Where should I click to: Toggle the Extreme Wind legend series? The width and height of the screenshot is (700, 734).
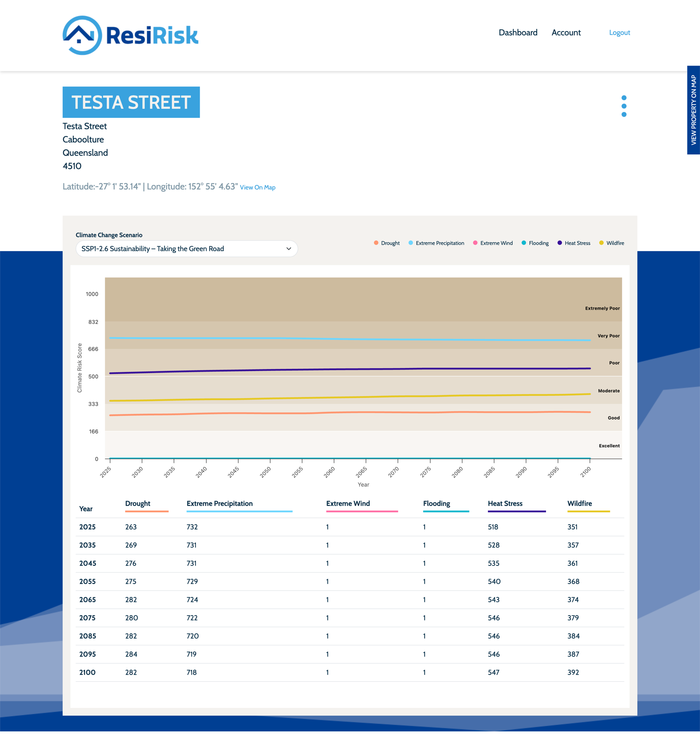click(x=493, y=243)
